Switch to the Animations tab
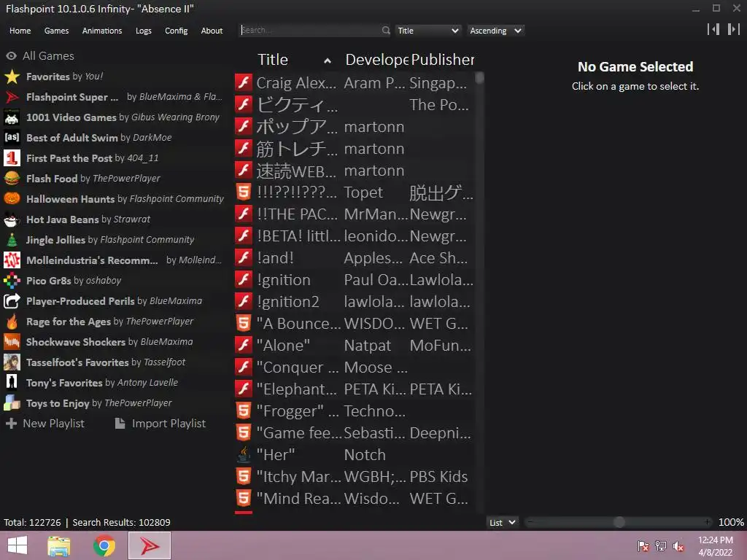747x560 pixels. [x=102, y=31]
